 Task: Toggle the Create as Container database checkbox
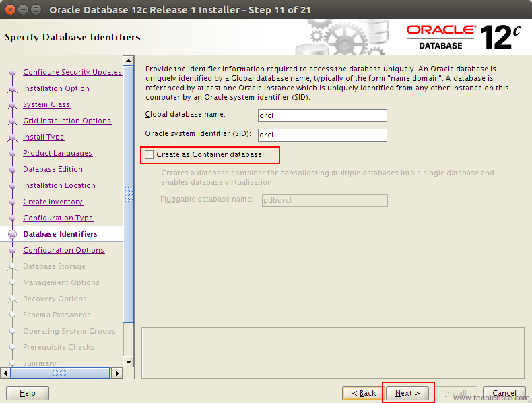pyautogui.click(x=149, y=155)
